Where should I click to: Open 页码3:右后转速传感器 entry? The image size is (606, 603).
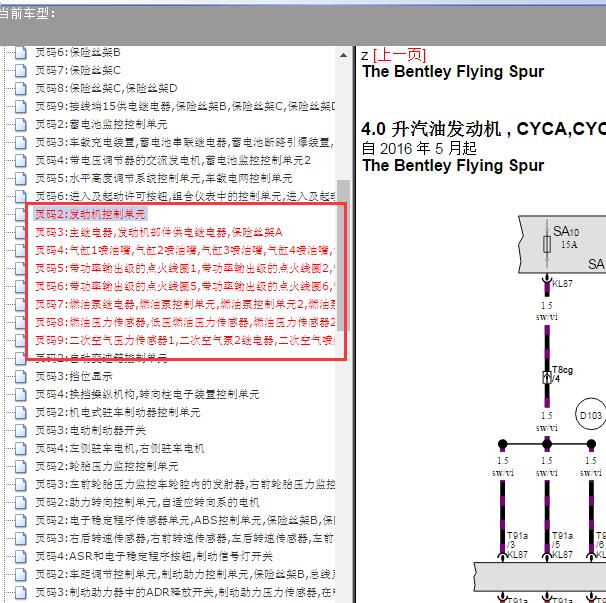pos(185,538)
